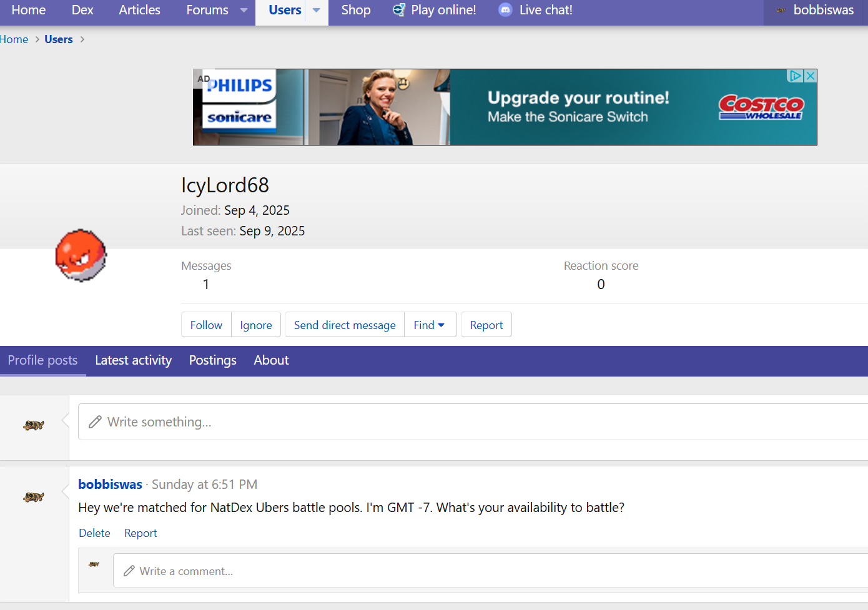Screen dimensions: 868x610
Task: Open the Find dropdown menu
Action: 430,325
